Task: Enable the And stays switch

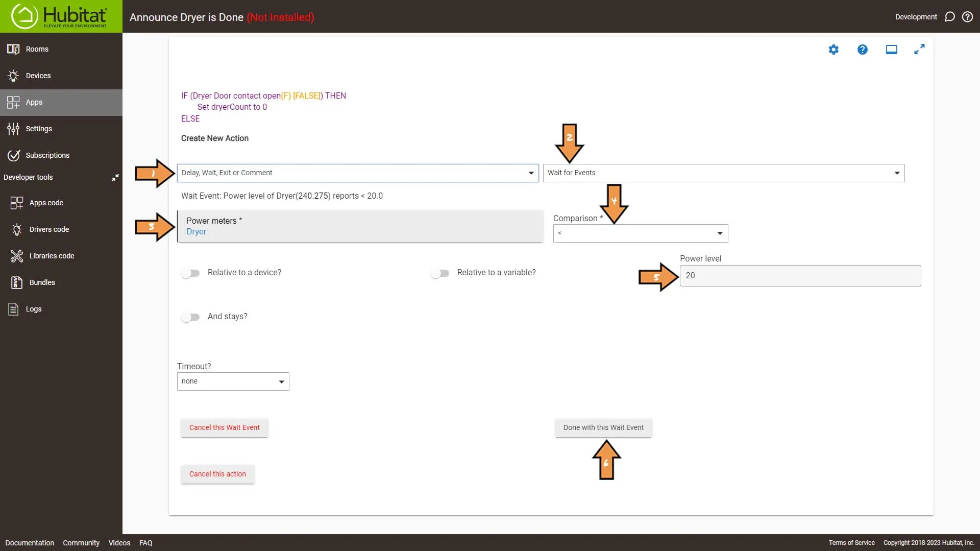Action: click(x=190, y=317)
